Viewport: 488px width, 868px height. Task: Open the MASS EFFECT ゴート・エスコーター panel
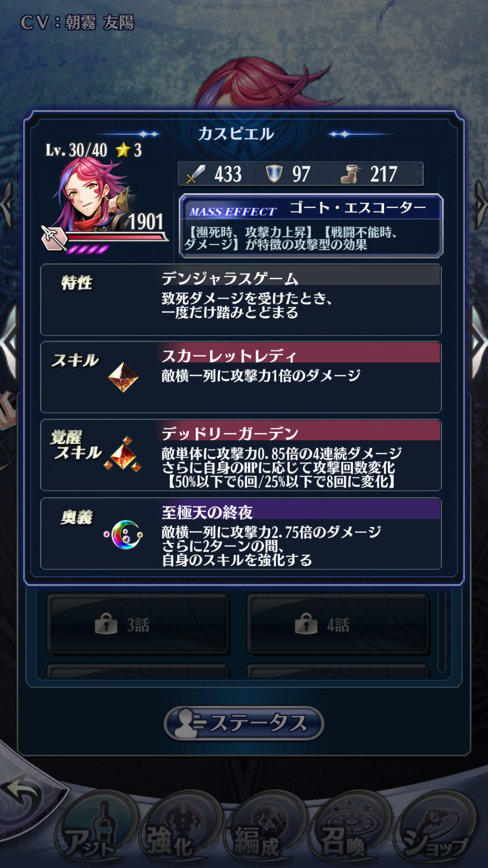tap(311, 226)
